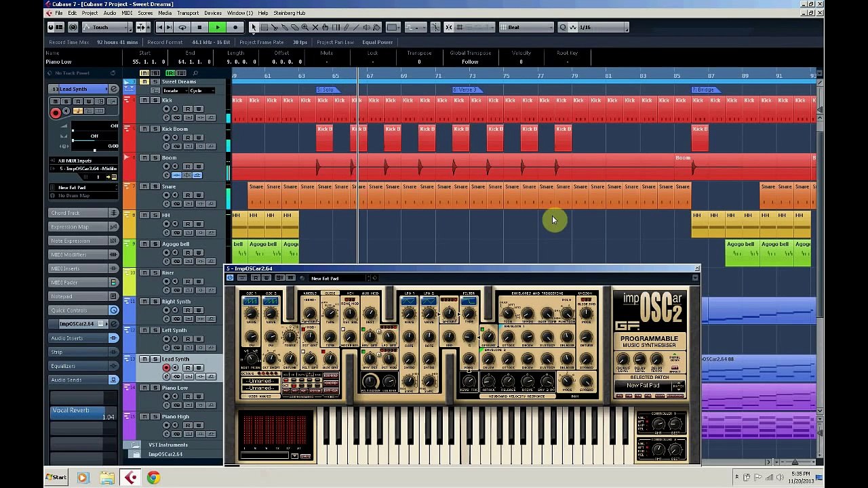
Task: Select the Play speaker tool
Action: click(x=367, y=27)
